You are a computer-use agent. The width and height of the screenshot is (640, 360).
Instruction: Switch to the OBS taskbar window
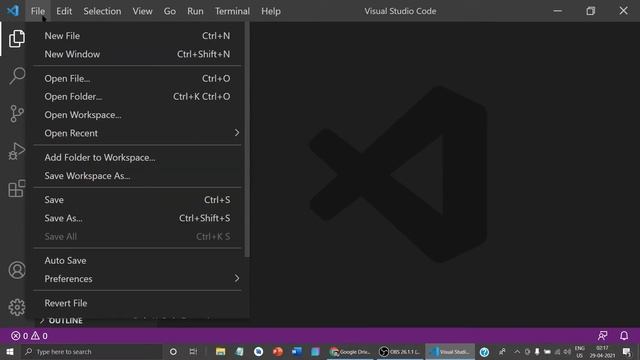coord(400,351)
